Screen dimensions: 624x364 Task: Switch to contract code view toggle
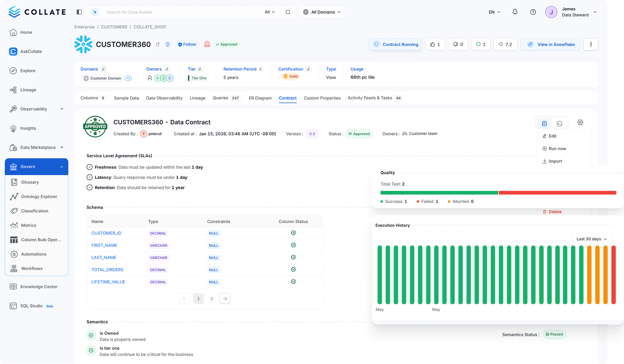(560, 124)
